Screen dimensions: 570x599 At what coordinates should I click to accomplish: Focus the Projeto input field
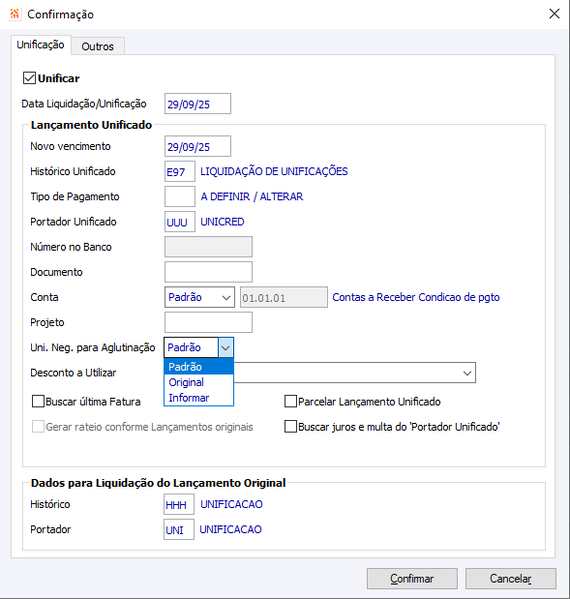click(x=208, y=322)
